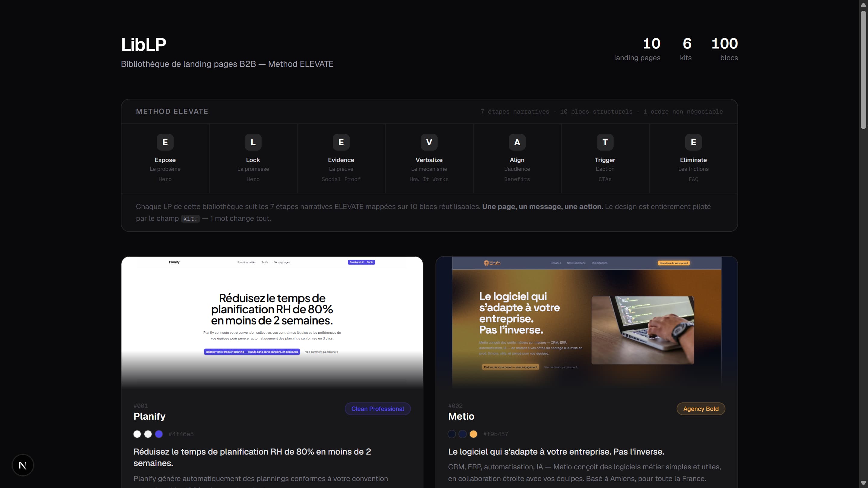Image resolution: width=868 pixels, height=488 pixels.
Task: Click 'Témoignages' nav item in Planify preview
Action: tap(282, 262)
